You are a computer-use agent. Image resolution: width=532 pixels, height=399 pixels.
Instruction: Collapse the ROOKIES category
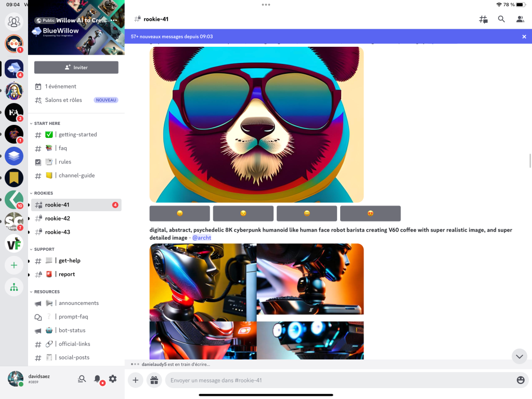click(x=43, y=193)
